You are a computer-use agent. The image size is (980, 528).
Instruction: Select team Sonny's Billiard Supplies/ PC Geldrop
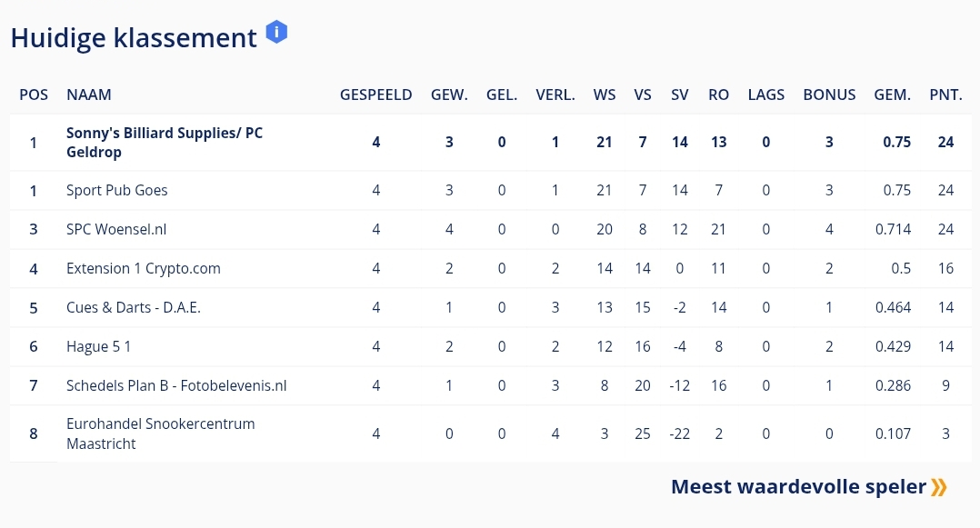[x=165, y=143]
